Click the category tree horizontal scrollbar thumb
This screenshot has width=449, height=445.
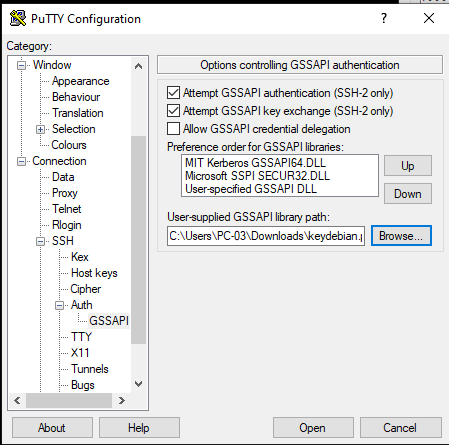[x=69, y=400]
